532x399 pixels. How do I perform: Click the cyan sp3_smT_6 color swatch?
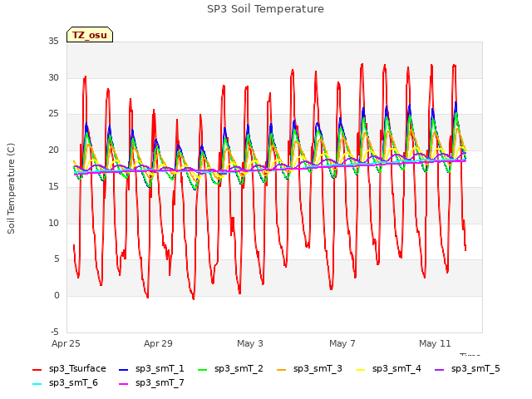pos(37,384)
